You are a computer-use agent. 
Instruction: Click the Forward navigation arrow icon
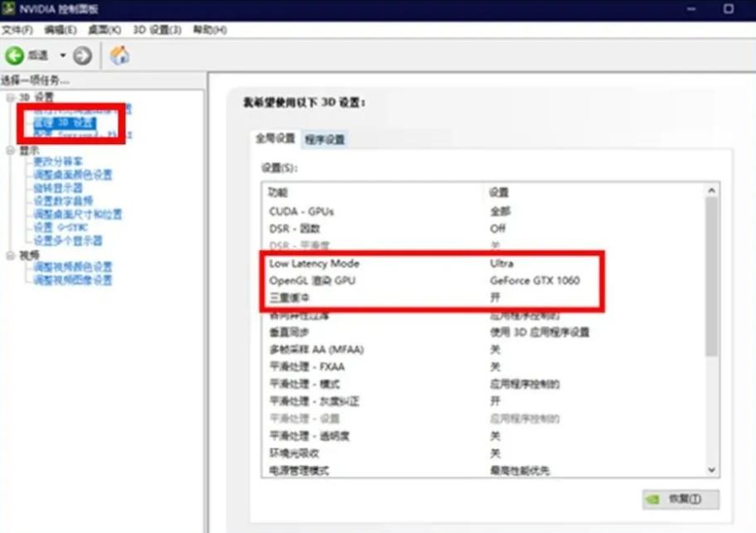(82, 56)
